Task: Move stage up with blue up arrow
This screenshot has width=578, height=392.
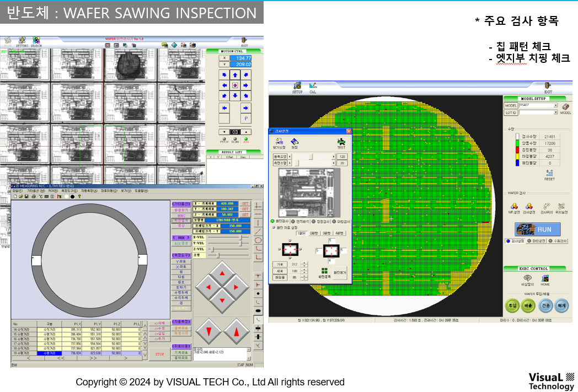Action: coord(235,75)
